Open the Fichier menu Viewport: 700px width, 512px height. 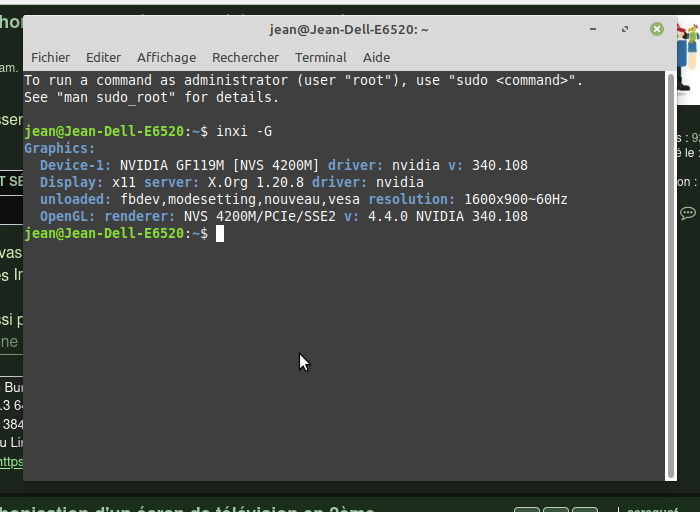50,58
